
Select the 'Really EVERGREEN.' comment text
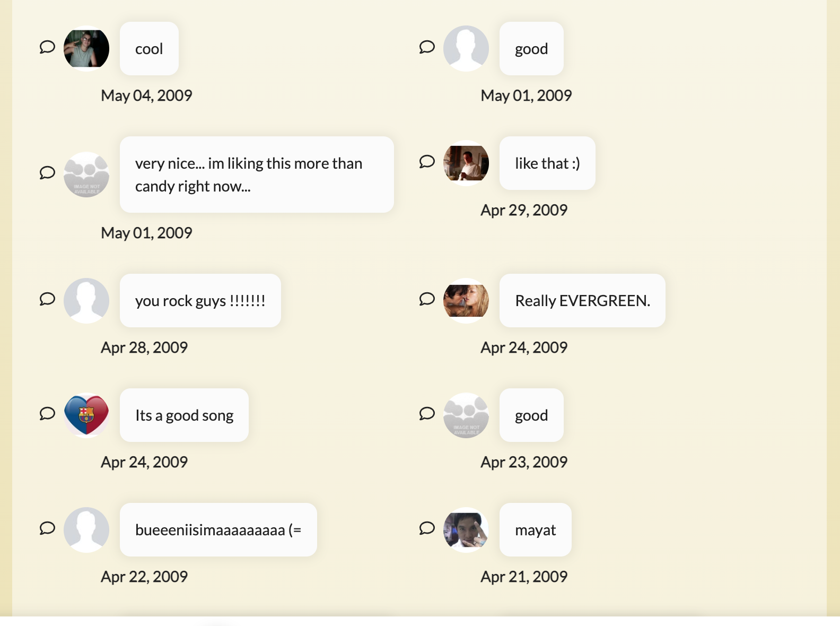click(x=582, y=300)
